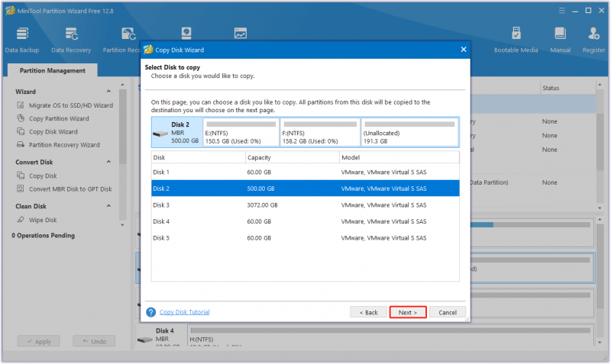Open the hamburger menu in title bar
611x364 pixels.
[x=562, y=11]
